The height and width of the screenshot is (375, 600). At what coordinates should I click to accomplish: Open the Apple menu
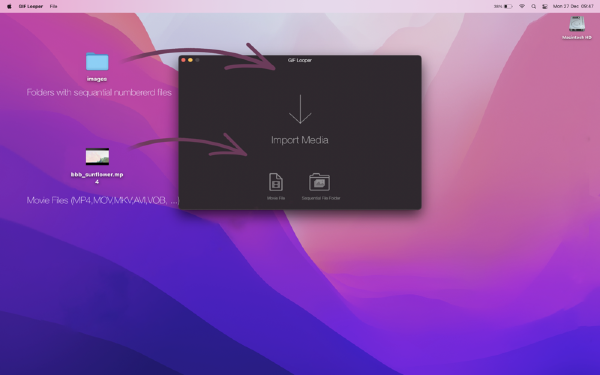point(9,6)
